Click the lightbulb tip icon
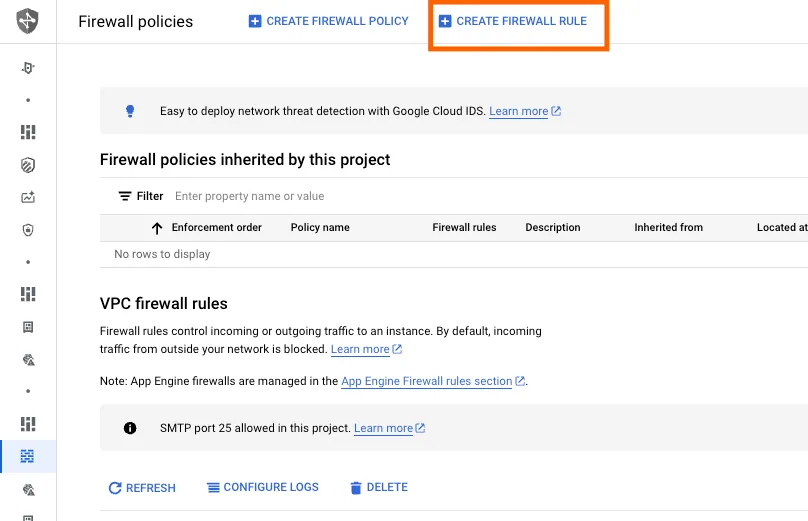Screen dimensions: 808x521 coord(130,111)
